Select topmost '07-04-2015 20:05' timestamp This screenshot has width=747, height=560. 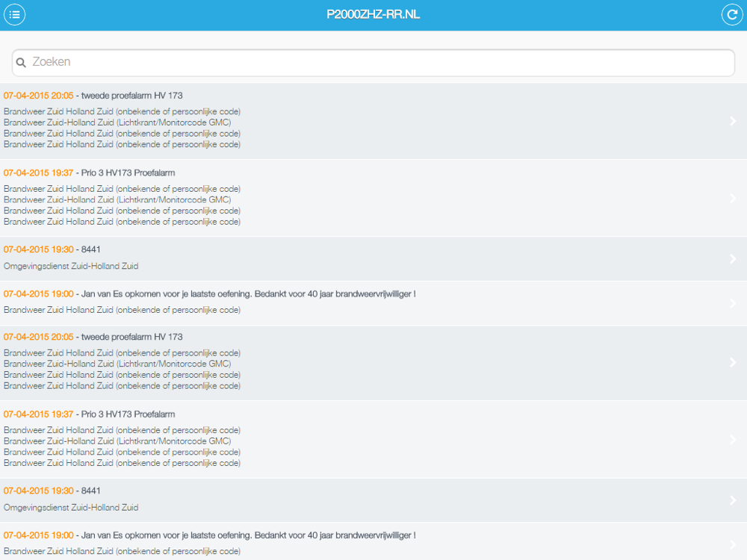(x=39, y=96)
